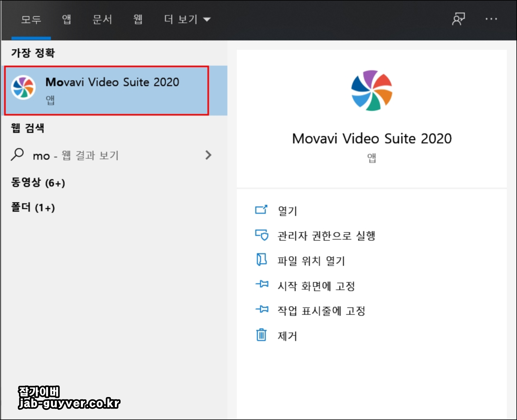Show 동영상 (6+) results

[x=38, y=182]
